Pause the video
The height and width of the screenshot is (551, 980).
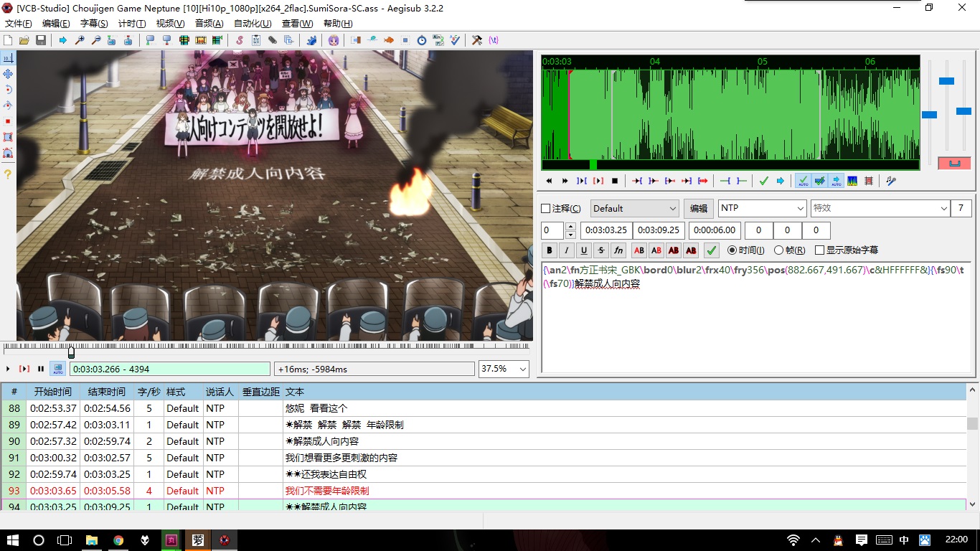pos(41,369)
